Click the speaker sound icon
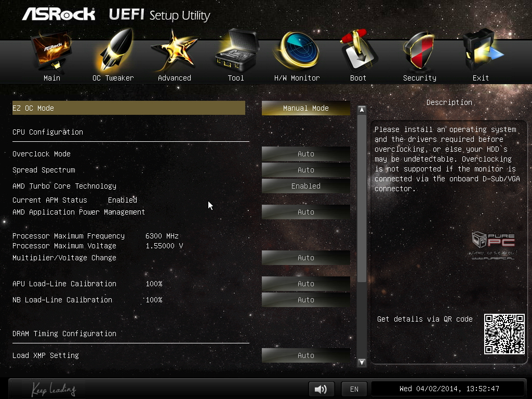Image resolution: width=532 pixels, height=399 pixels. click(x=321, y=389)
